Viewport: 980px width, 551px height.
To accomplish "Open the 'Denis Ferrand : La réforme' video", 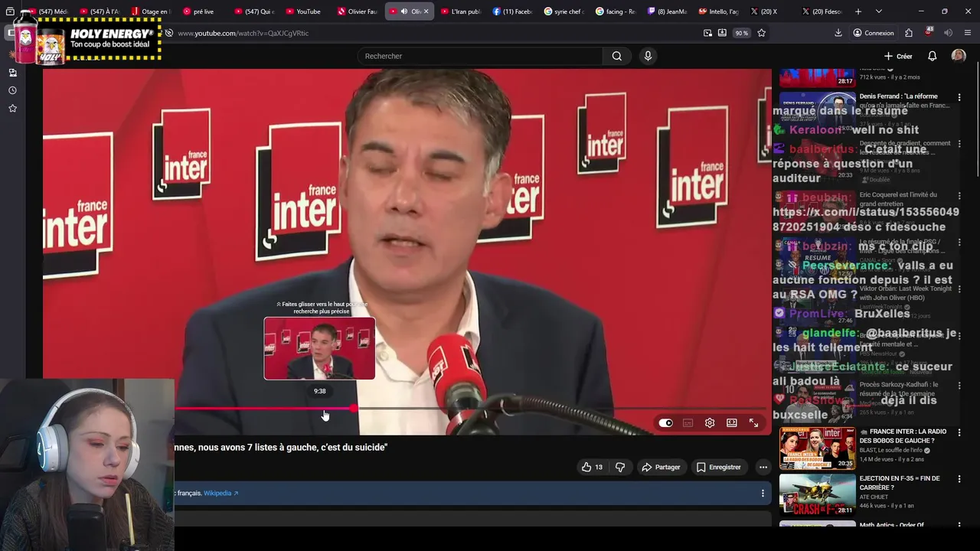I will click(x=904, y=101).
